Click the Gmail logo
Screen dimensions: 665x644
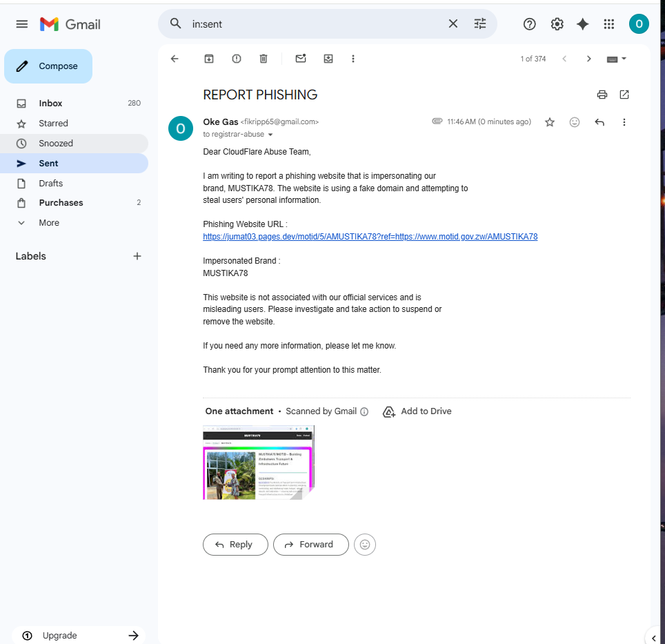(70, 24)
